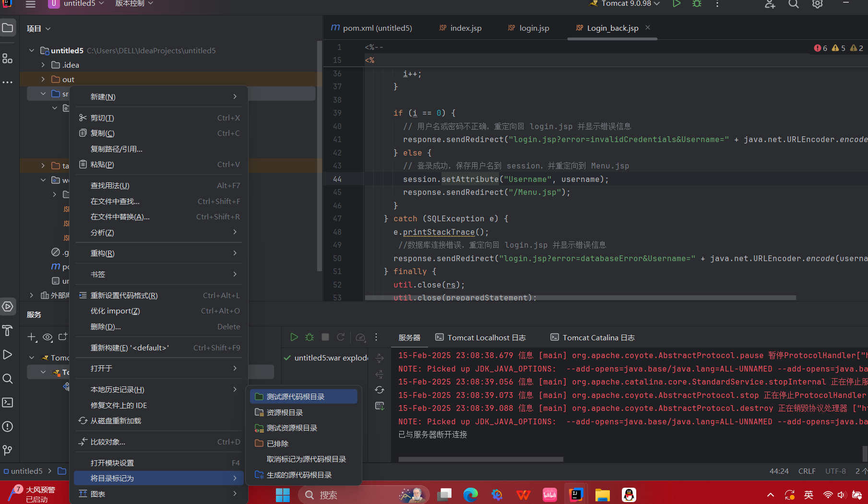Click the 44:24 caret position indicator

pos(779,471)
